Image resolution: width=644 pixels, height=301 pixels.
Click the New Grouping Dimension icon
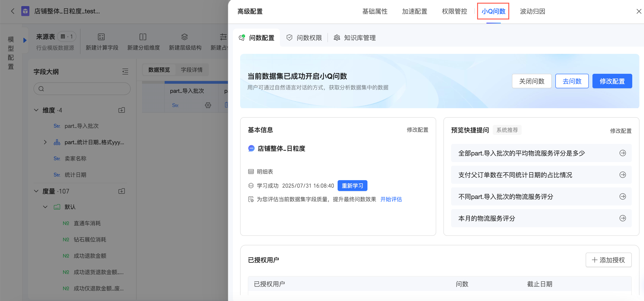click(143, 37)
